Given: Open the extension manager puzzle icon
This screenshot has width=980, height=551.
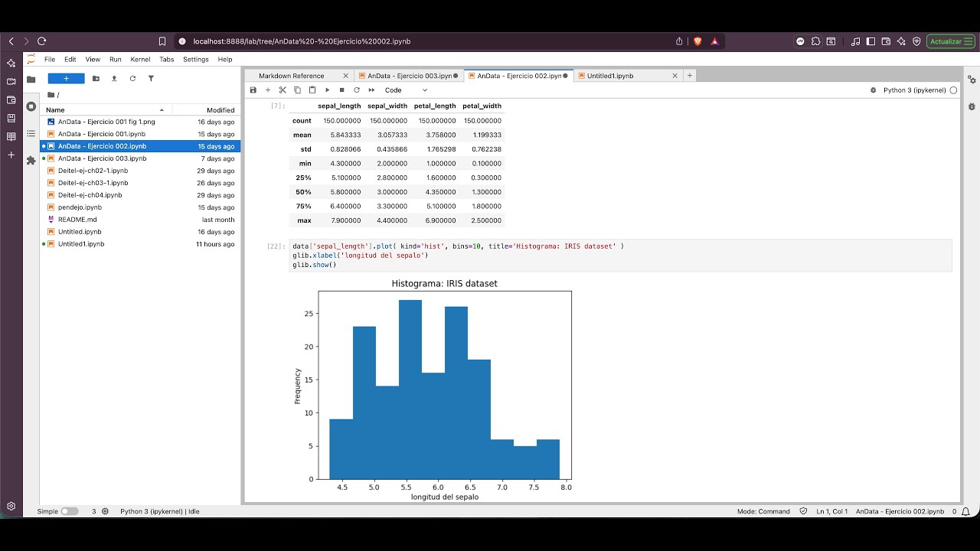Looking at the screenshot, I should tap(31, 161).
